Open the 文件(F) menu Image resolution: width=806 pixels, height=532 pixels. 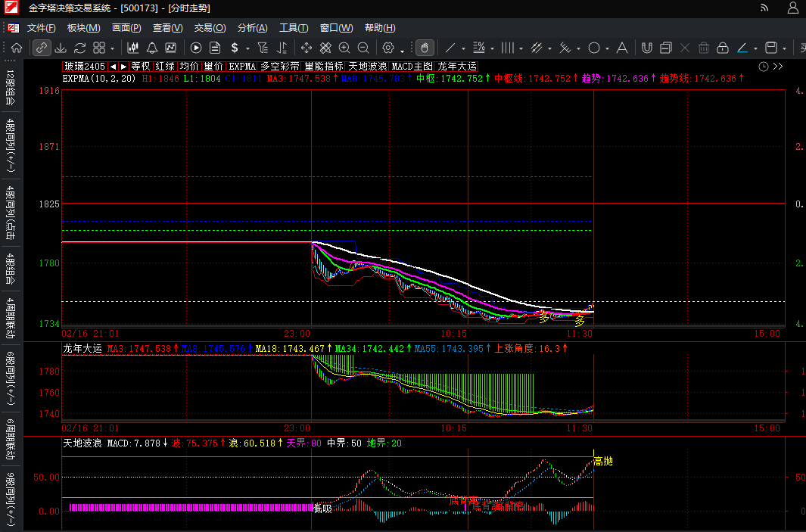coord(41,28)
